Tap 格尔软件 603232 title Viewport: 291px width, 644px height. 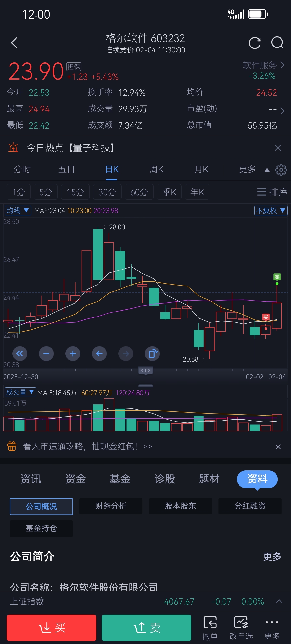[145, 38]
